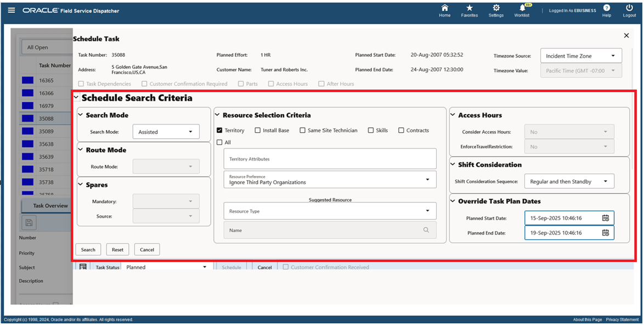644x325 pixels.
Task: Click the save disk icon below Task Overview
Action: pyautogui.click(x=29, y=222)
